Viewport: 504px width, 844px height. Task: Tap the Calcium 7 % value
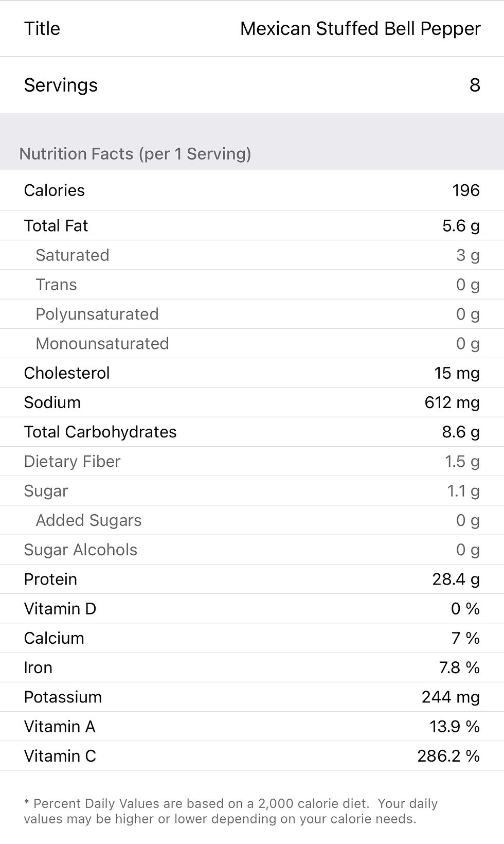tap(465, 638)
